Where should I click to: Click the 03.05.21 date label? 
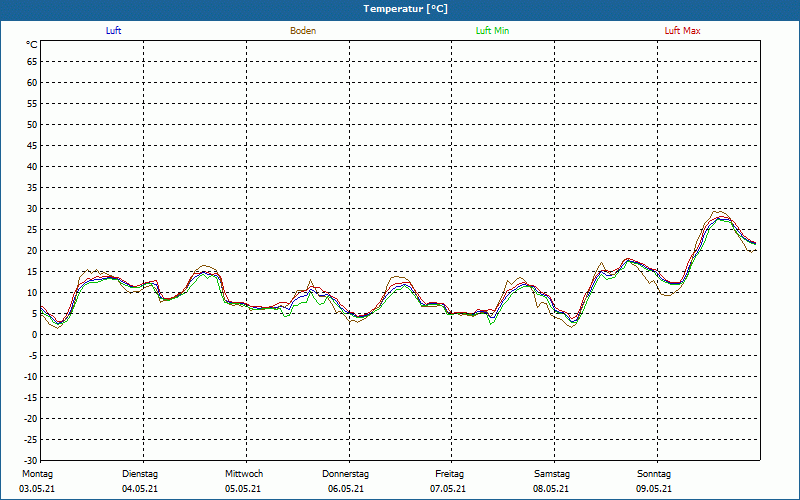[x=37, y=489]
